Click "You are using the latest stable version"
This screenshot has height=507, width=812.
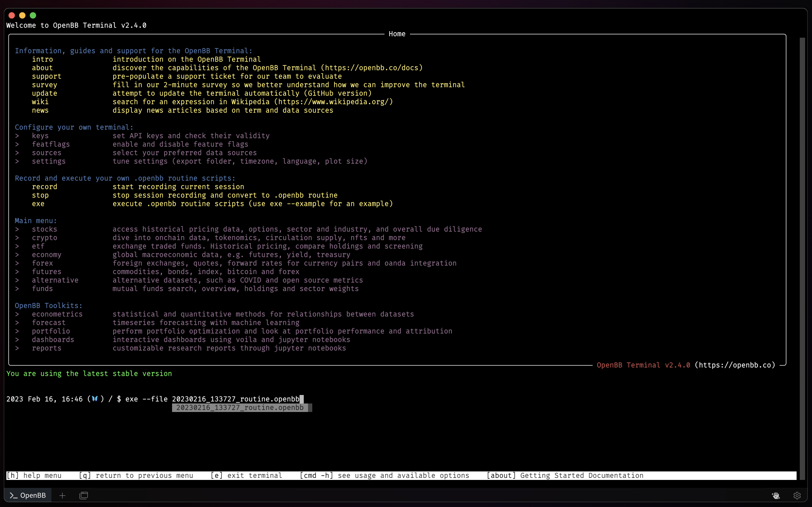click(89, 373)
